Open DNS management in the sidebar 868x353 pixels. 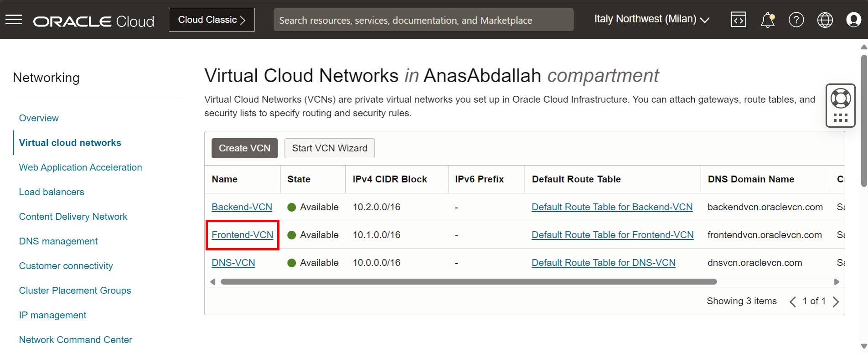58,241
